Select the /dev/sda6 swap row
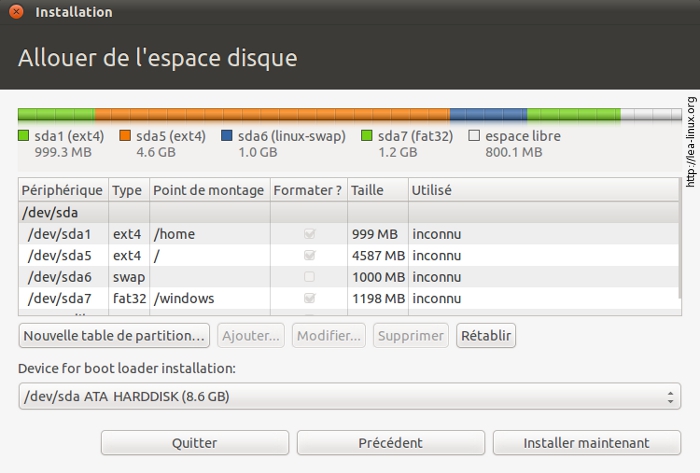700x473 pixels. [x=200, y=277]
